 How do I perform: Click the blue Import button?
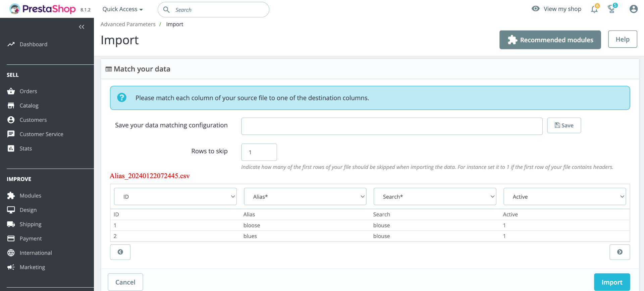612,282
